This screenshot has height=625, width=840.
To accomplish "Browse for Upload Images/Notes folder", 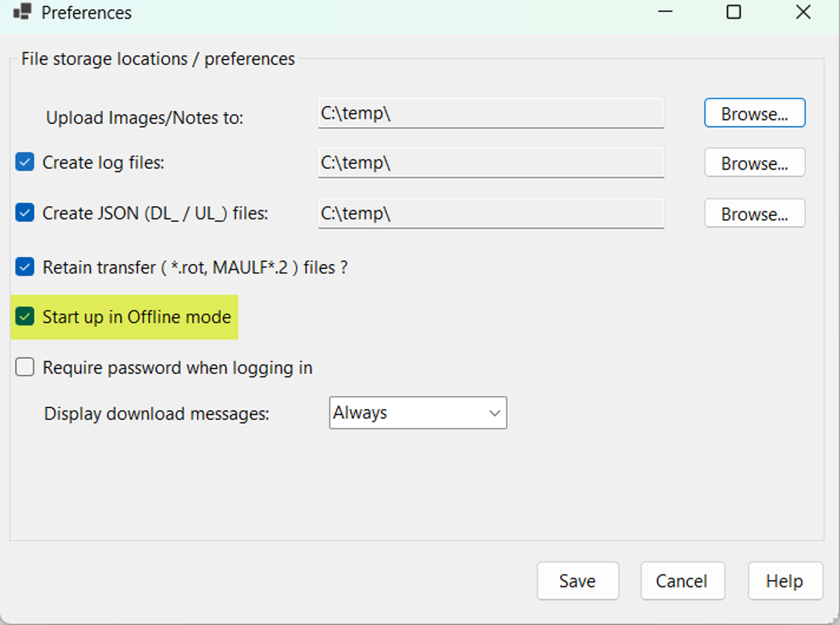I will point(754,113).
